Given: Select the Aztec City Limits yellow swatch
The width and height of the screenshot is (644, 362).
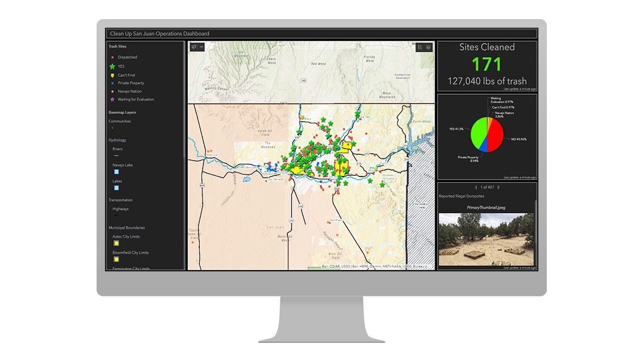Looking at the screenshot, I should pos(116,243).
